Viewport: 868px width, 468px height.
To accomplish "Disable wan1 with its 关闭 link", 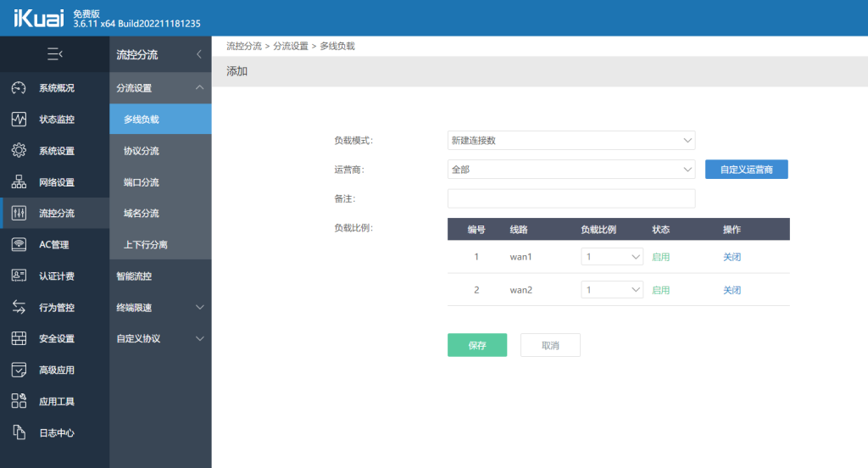I will pos(732,257).
